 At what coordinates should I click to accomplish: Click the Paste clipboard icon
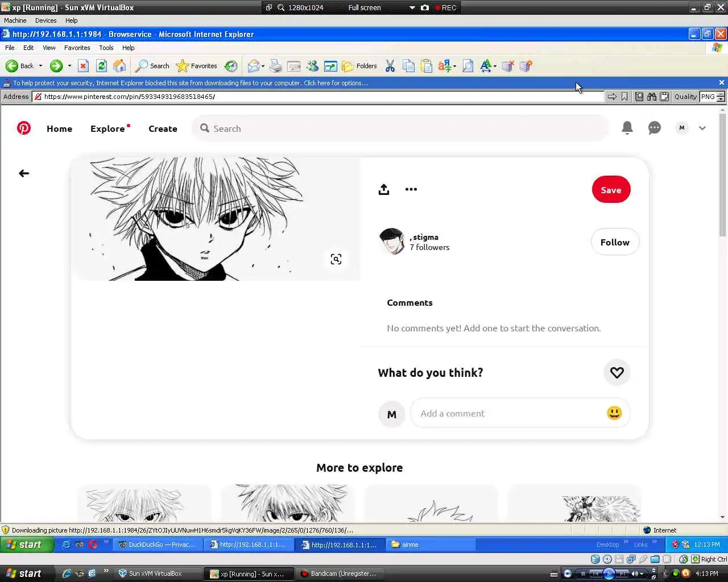tap(427, 66)
